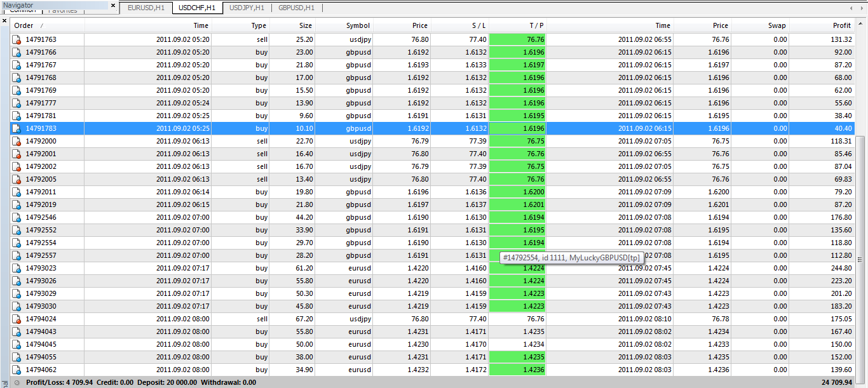Click the trade icon beside order 14791768
868x388 pixels.
click(17, 77)
